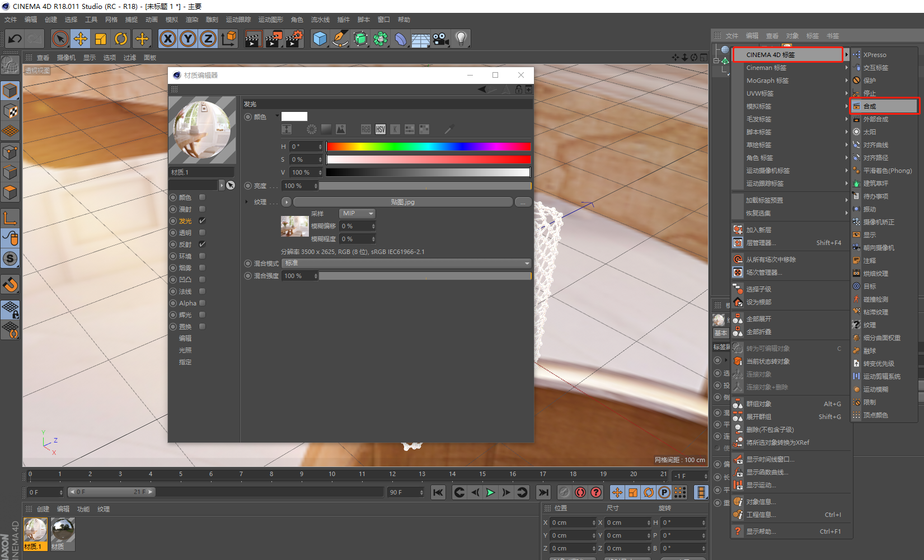Click on the hue H color slider
924x560 pixels.
click(x=428, y=147)
